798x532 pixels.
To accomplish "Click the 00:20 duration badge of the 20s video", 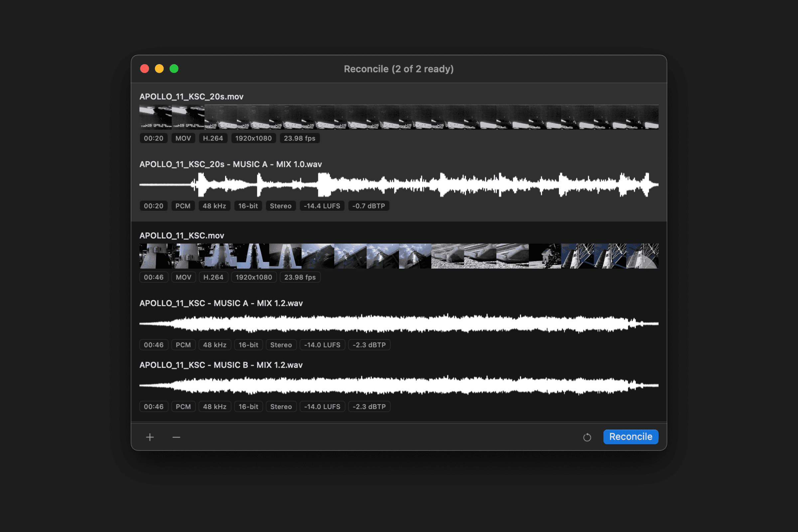I will click(153, 138).
